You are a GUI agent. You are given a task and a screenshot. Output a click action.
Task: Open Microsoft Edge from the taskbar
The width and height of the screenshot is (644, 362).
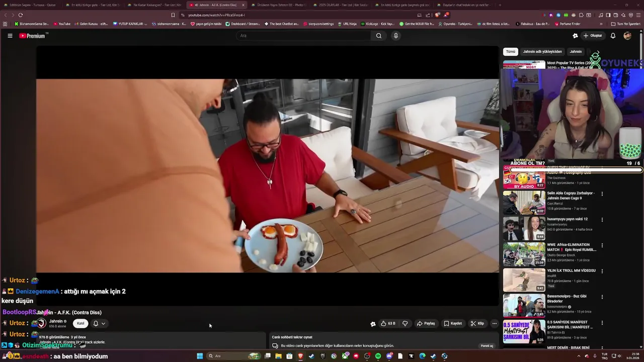(423, 356)
